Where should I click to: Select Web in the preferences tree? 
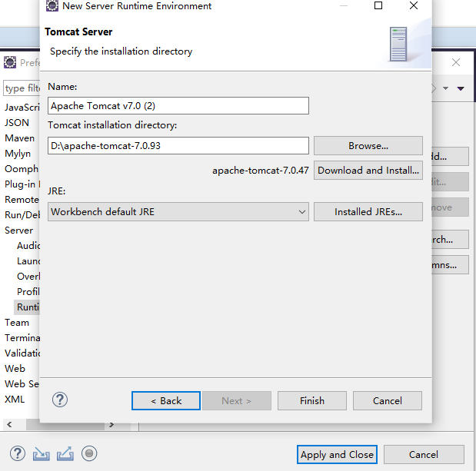[x=15, y=369]
